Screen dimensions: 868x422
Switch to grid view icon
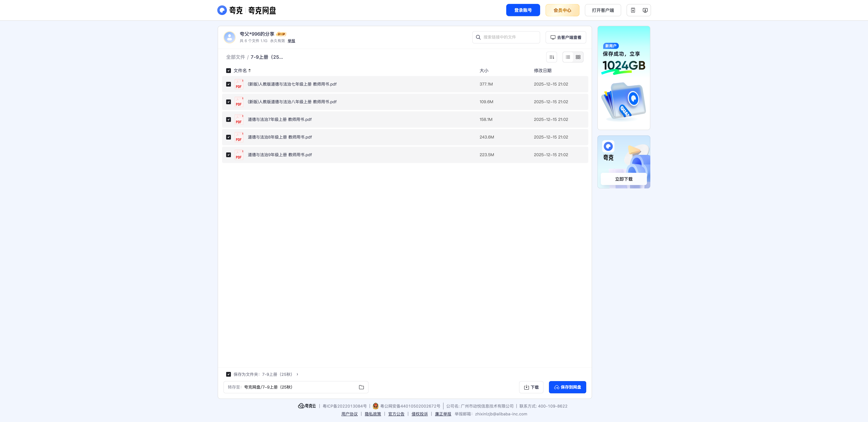point(578,57)
